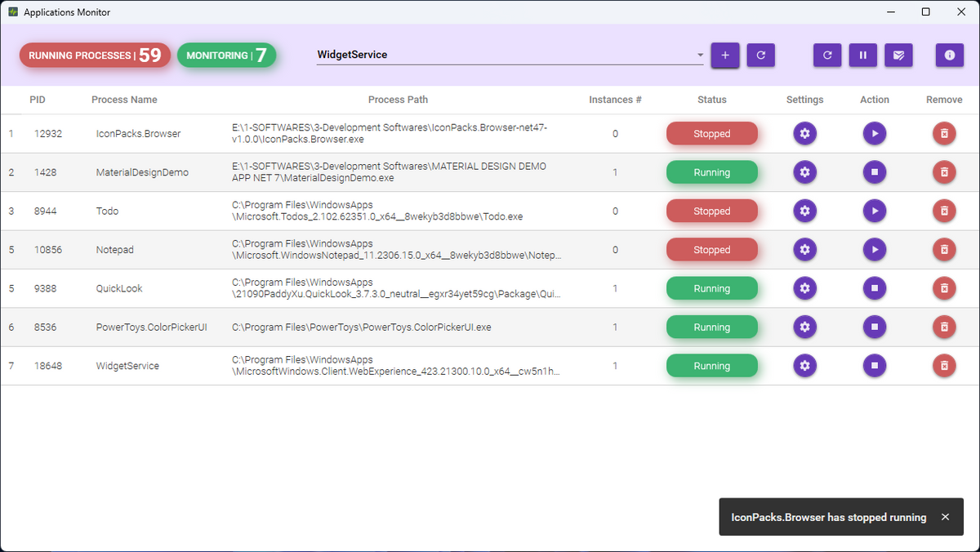
Task: Remove WidgetService using its trash icon
Action: 944,366
